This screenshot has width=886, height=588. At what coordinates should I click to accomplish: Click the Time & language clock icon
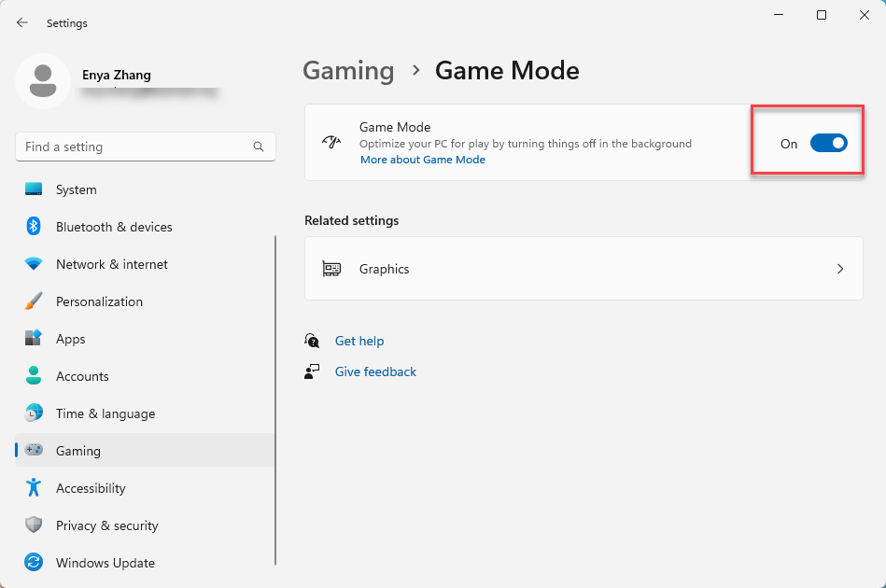[34, 413]
